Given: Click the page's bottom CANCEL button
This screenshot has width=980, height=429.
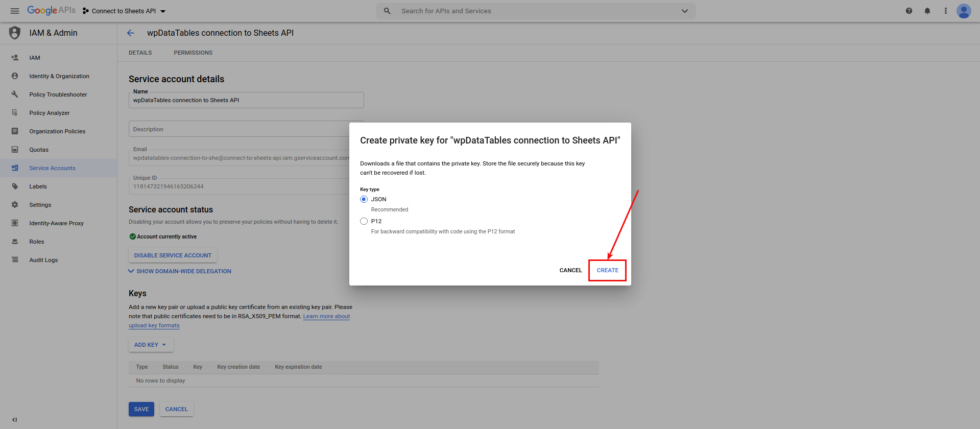Looking at the screenshot, I should point(177,409).
